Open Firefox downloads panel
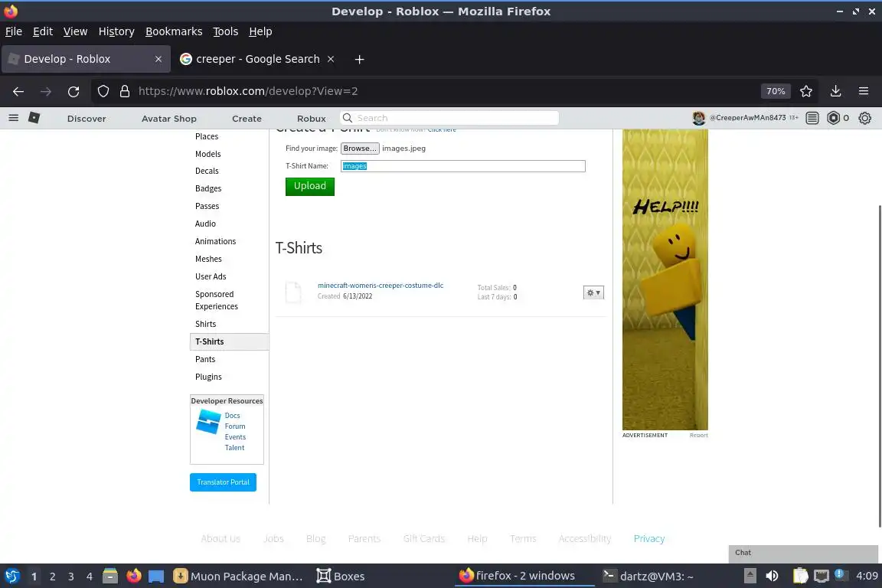The width and height of the screenshot is (882, 588). [x=836, y=91]
